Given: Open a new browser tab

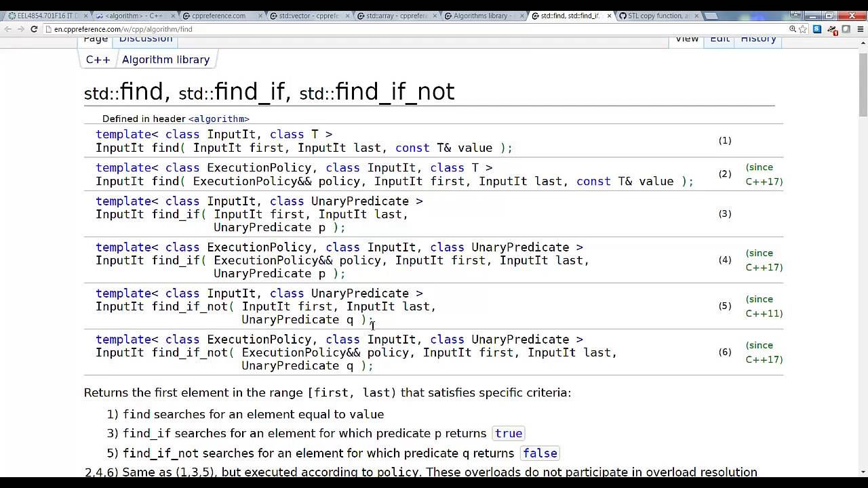Looking at the screenshot, I should (x=711, y=16).
